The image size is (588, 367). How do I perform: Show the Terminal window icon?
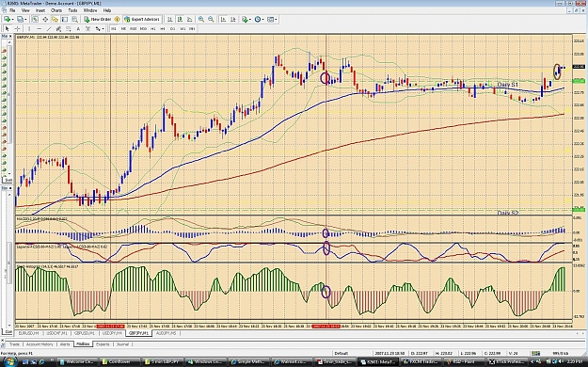click(x=65, y=19)
